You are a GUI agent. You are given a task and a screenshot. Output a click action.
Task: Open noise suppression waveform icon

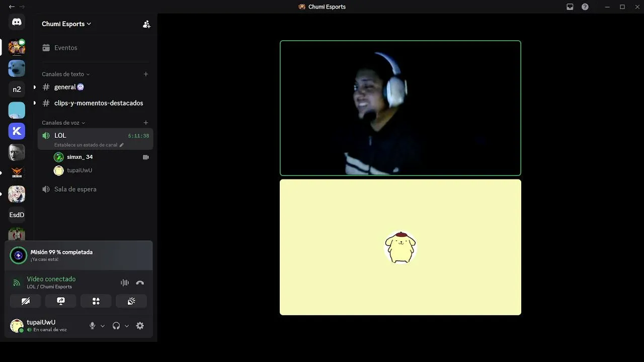click(125, 283)
